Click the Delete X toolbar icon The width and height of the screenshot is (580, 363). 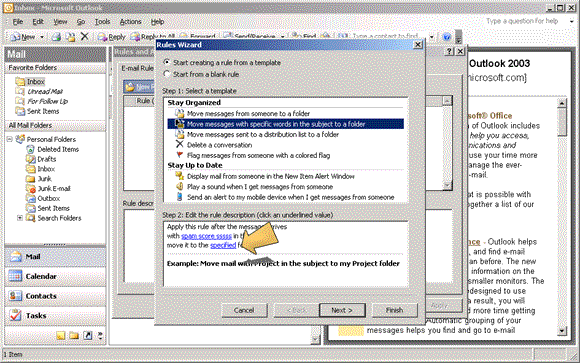pyautogui.click(x=85, y=36)
